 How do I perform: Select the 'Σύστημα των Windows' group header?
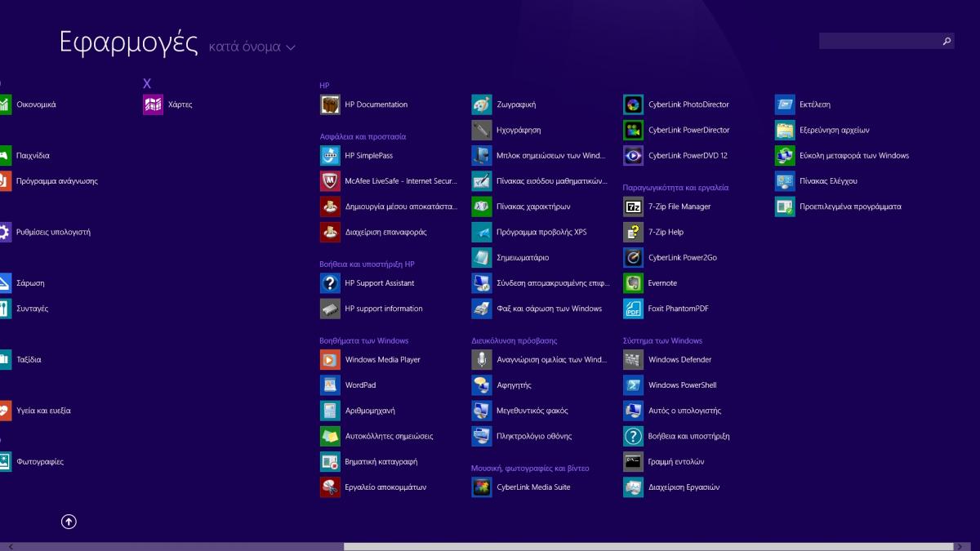pos(662,340)
